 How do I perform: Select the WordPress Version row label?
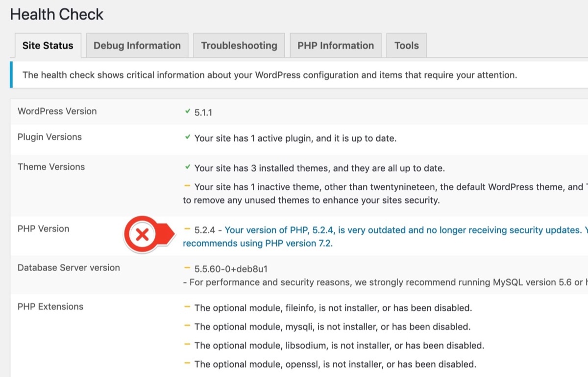[57, 111]
